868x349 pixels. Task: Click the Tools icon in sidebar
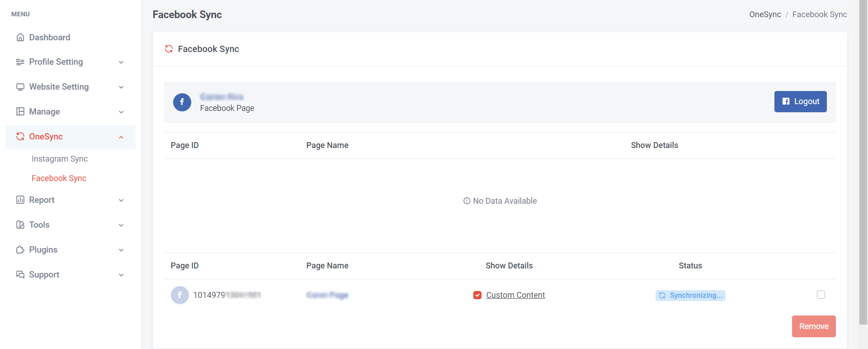tap(20, 225)
